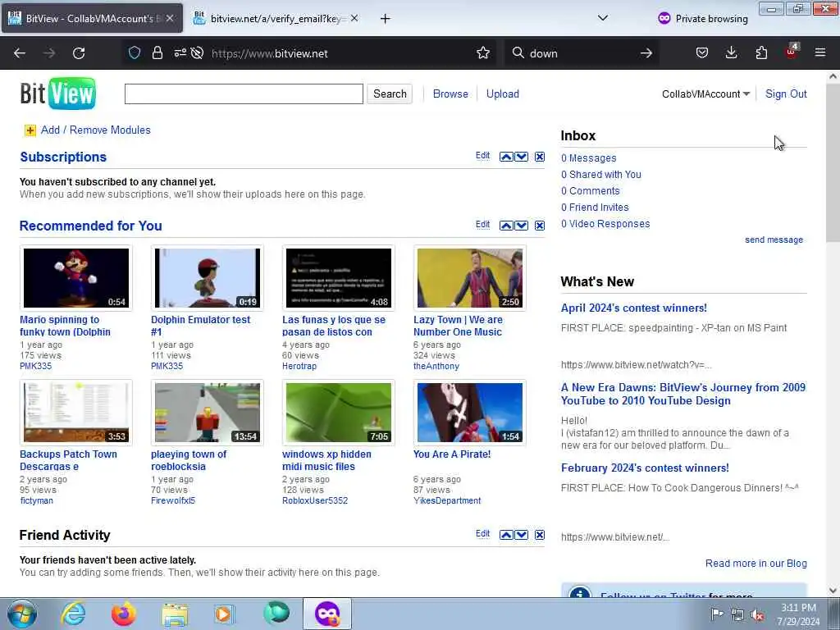Expand the CollabVMAccount user dropdown

705,94
